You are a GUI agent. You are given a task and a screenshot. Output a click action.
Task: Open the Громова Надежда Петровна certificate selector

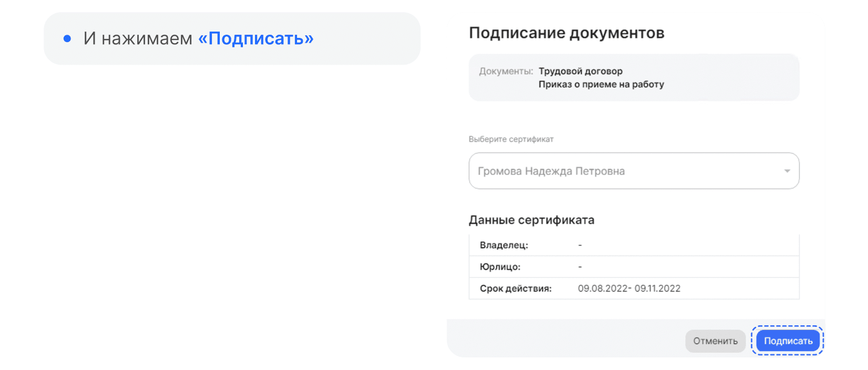pyautogui.click(x=634, y=171)
